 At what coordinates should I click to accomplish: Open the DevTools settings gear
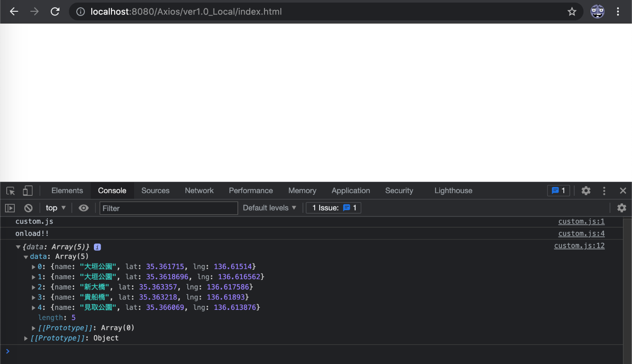[586, 191]
